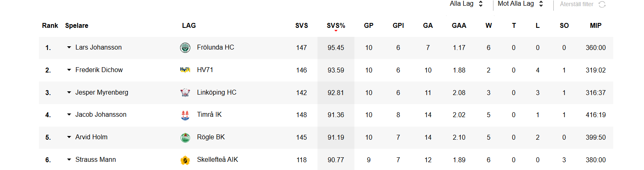Sort table by GAA column header
This screenshot has height=170, width=644.
459,25
